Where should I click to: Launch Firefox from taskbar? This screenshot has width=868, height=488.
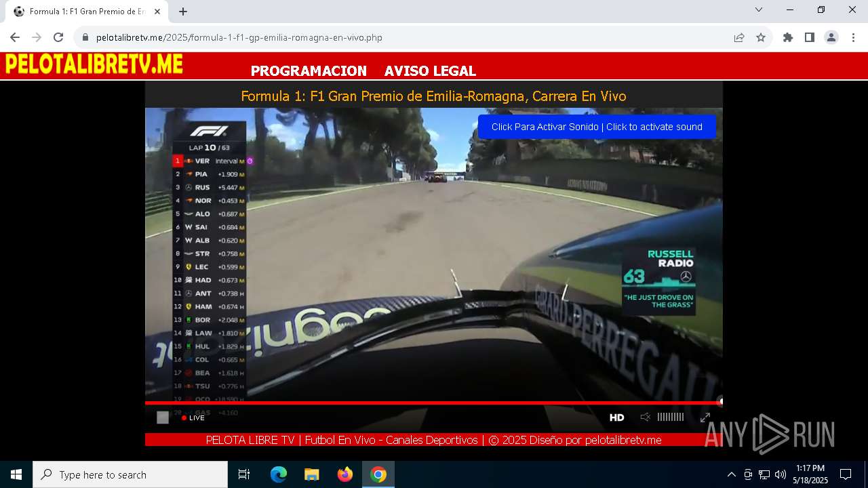click(345, 474)
